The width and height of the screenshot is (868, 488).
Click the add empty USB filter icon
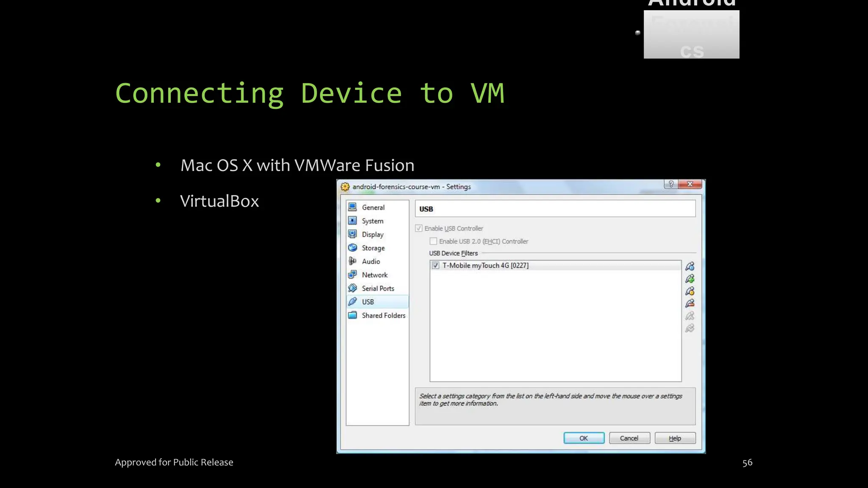(690, 266)
